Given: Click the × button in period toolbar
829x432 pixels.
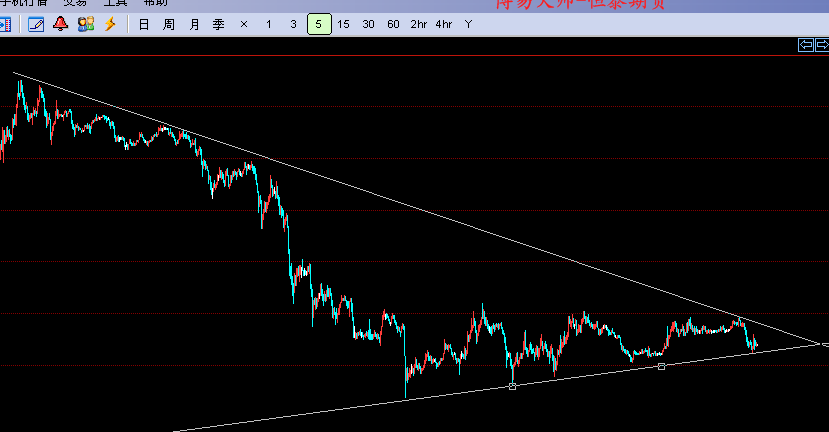Looking at the screenshot, I should (243, 23).
